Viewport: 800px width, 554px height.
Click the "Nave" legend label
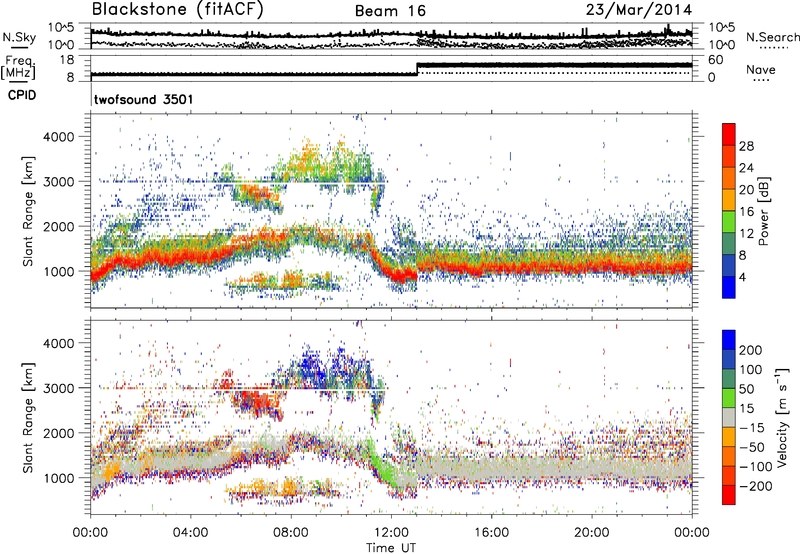click(760, 69)
